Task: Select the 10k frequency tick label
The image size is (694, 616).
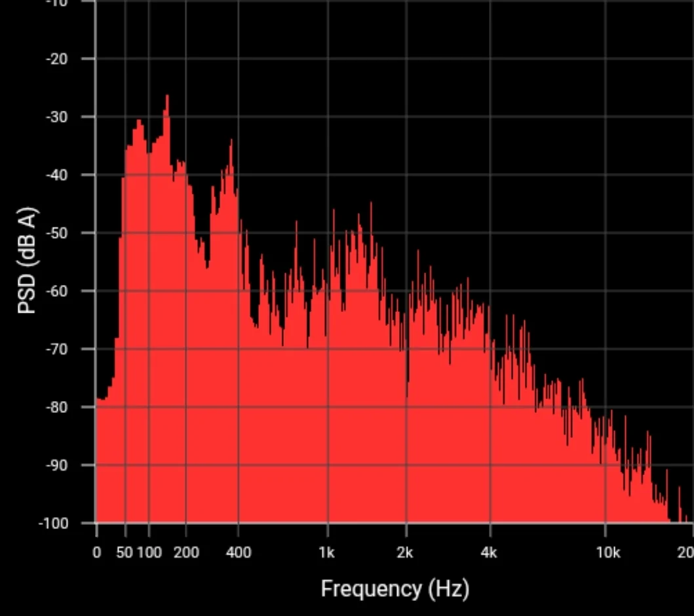Action: 608,552
